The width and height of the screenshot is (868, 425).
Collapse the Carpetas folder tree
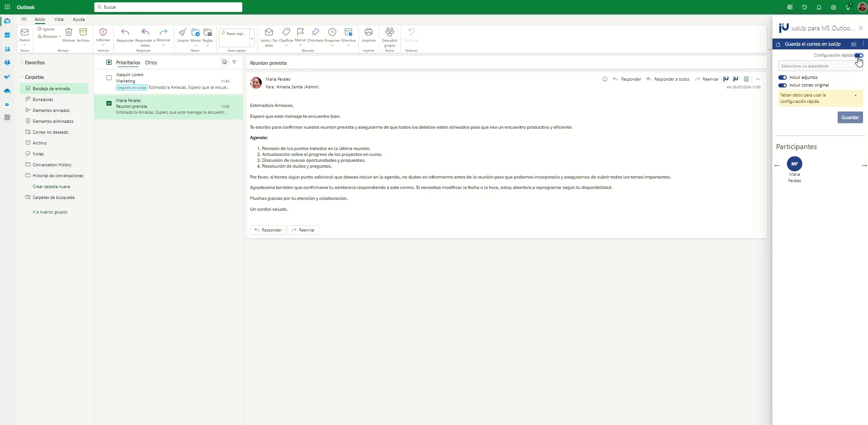pyautogui.click(x=22, y=77)
